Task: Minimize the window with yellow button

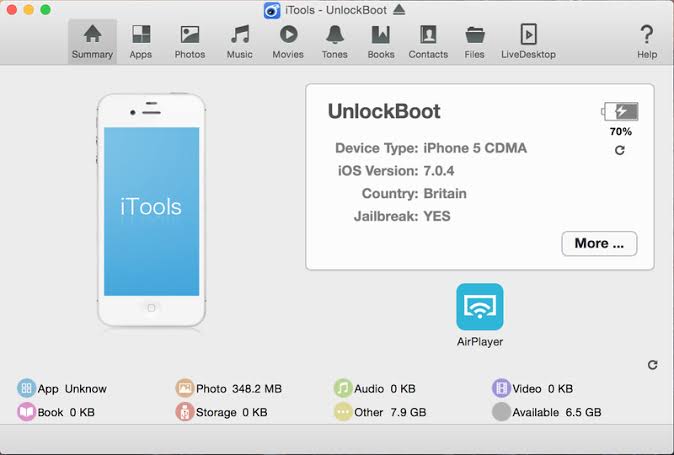Action: click(x=28, y=9)
